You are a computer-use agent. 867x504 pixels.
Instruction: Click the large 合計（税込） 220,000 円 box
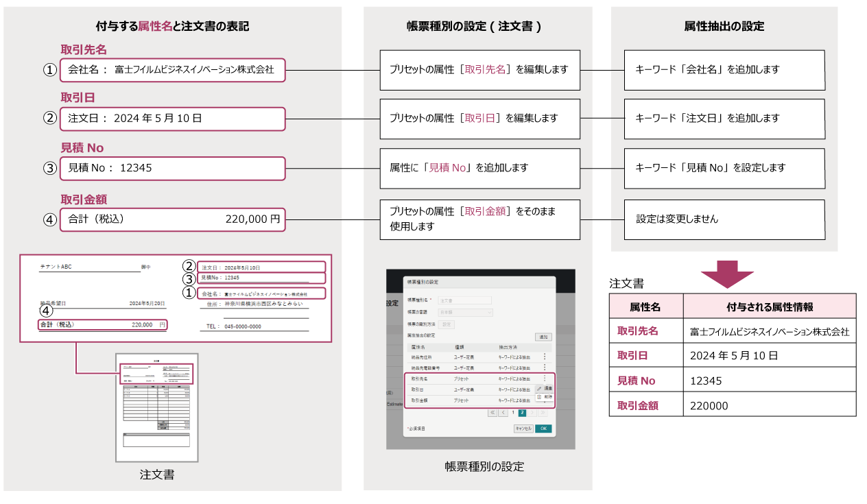[x=172, y=220]
